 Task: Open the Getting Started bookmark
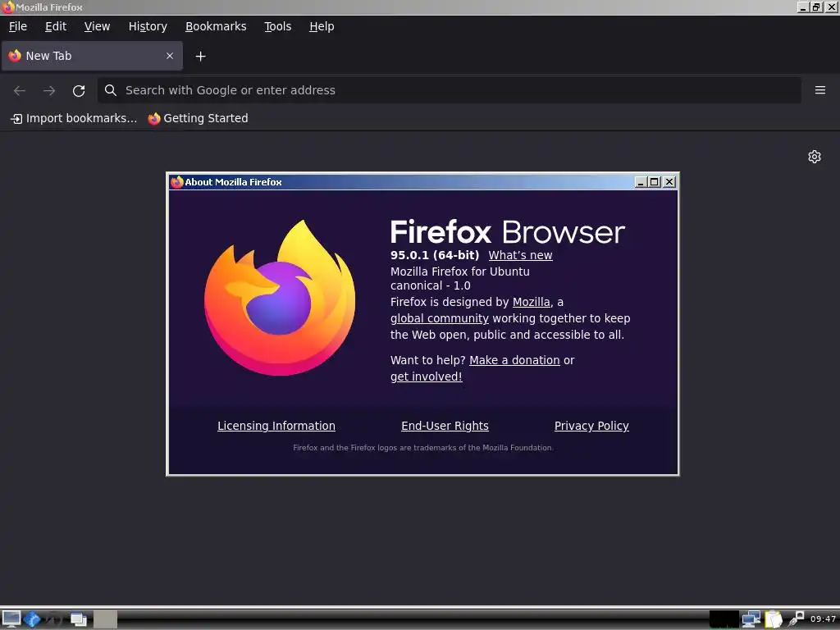point(198,118)
